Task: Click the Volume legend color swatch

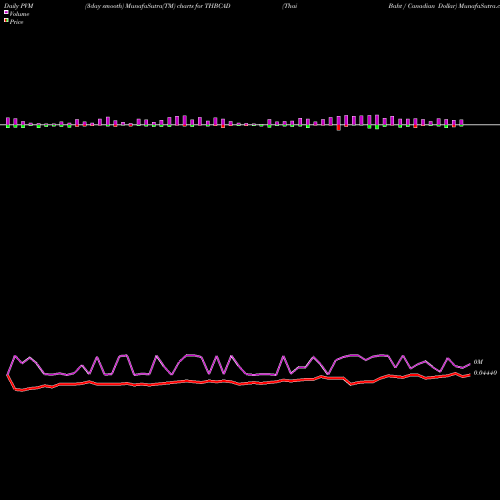Action: click(x=6, y=13)
